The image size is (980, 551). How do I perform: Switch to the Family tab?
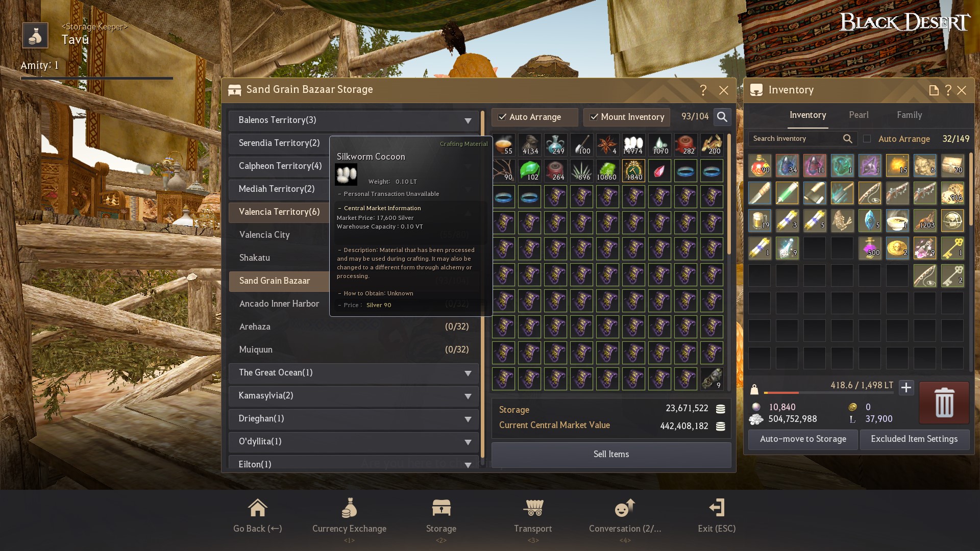coord(910,115)
